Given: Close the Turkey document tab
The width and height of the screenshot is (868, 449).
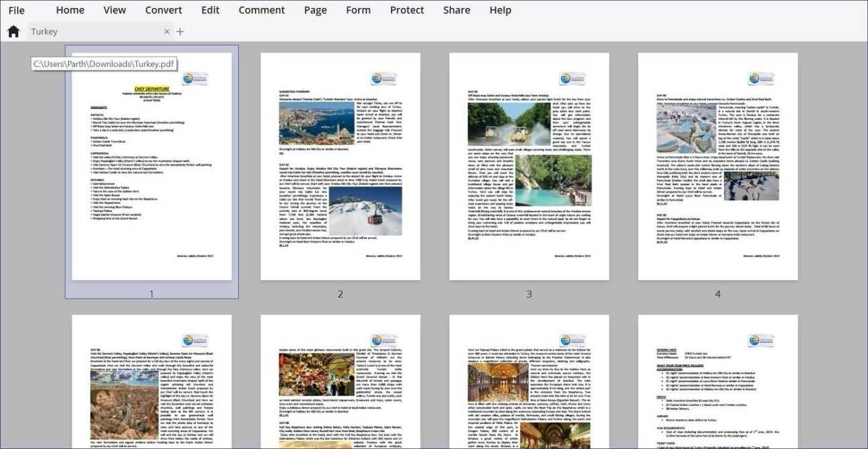Looking at the screenshot, I should [x=167, y=32].
